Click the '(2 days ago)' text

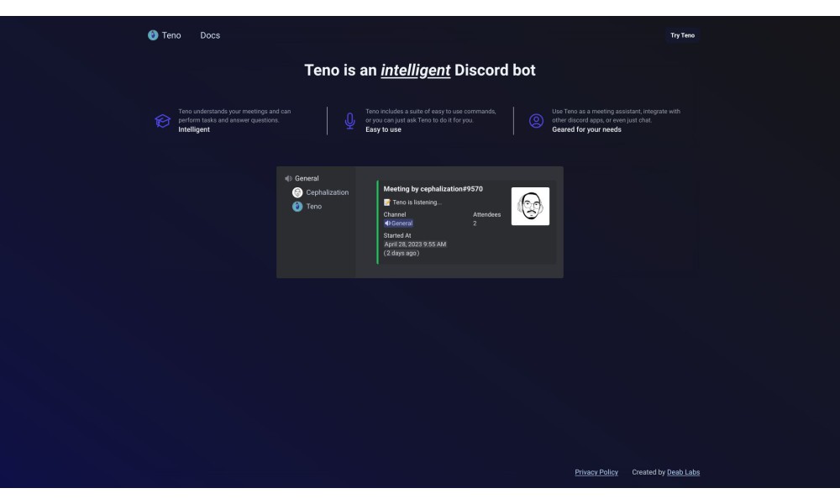[402, 254]
